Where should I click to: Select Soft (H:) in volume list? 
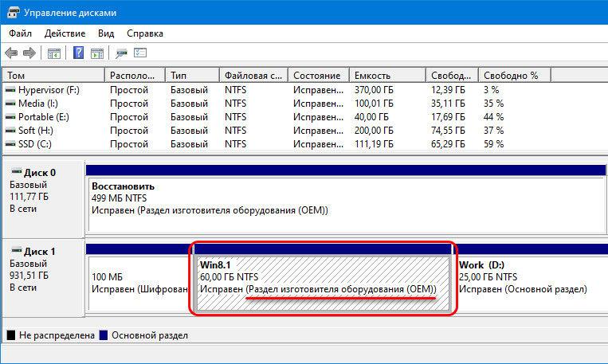tap(36, 131)
